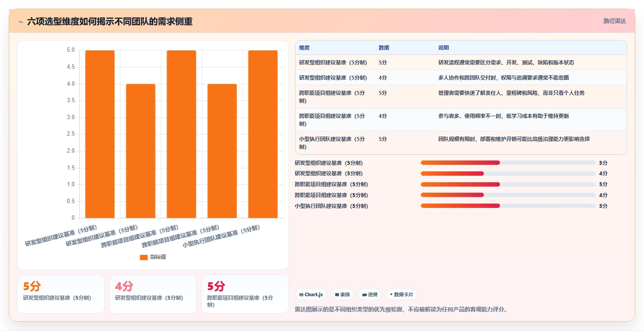This screenshot has width=644, height=331.
Task: Click the 小型执行团队 chart bar
Action: pos(263,134)
